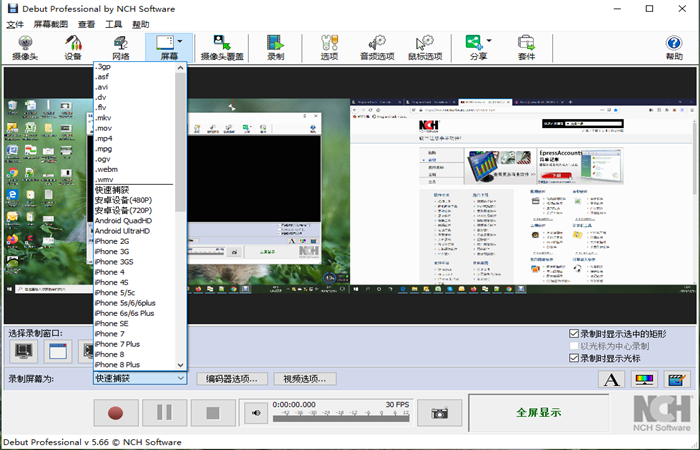Screen dimensions: 700x450
Task: Select the 屏幕 screen source icon
Action: pyautogui.click(x=164, y=47)
